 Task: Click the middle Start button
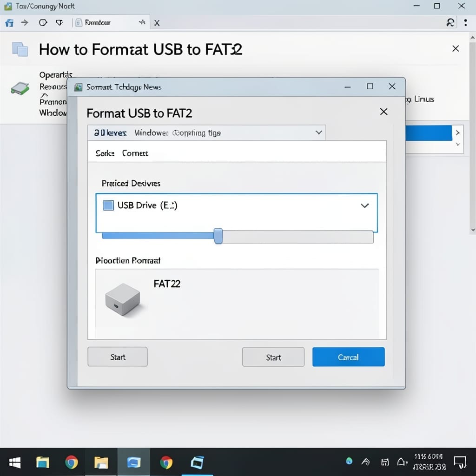click(x=273, y=357)
